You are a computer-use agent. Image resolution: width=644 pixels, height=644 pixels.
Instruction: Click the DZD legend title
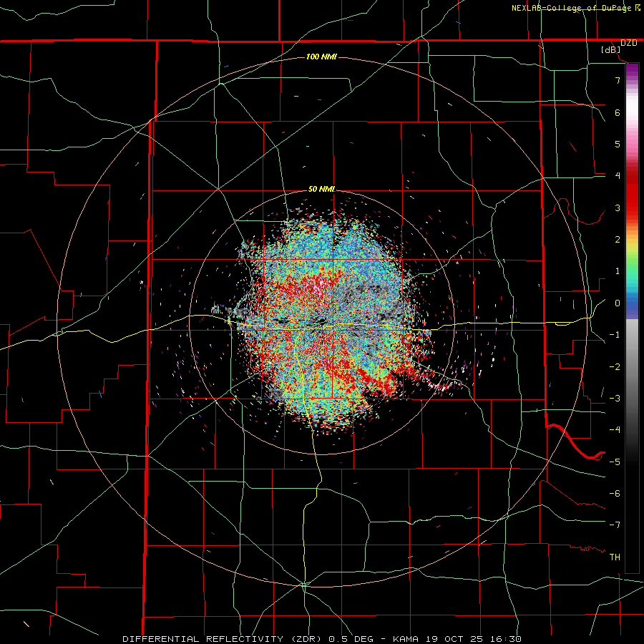629,43
